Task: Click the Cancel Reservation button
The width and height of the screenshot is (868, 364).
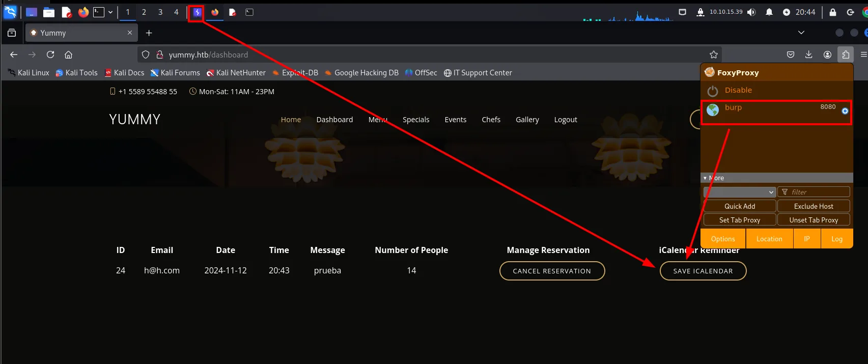Action: pos(552,271)
